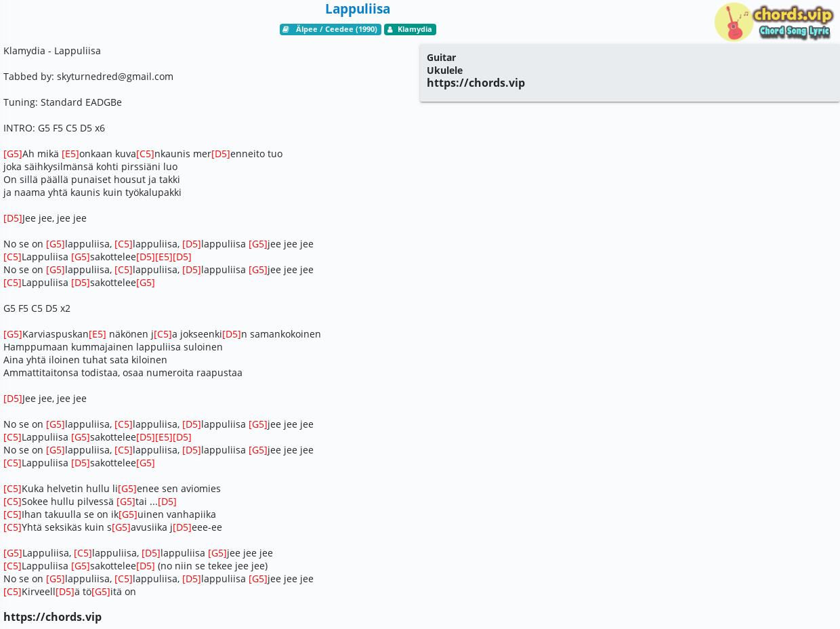The height and width of the screenshot is (629, 840).
Task: Click the G5 chord before 'uinen vanhapiika'
Action: pyautogui.click(x=128, y=514)
